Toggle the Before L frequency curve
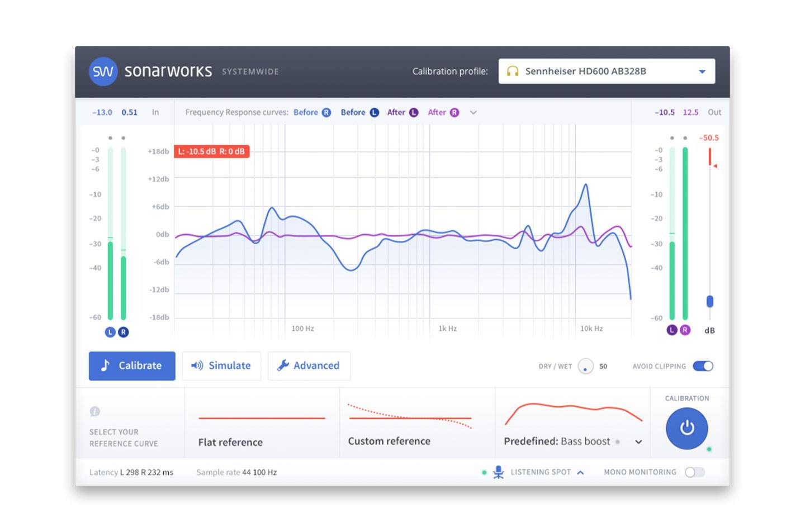 360,112
